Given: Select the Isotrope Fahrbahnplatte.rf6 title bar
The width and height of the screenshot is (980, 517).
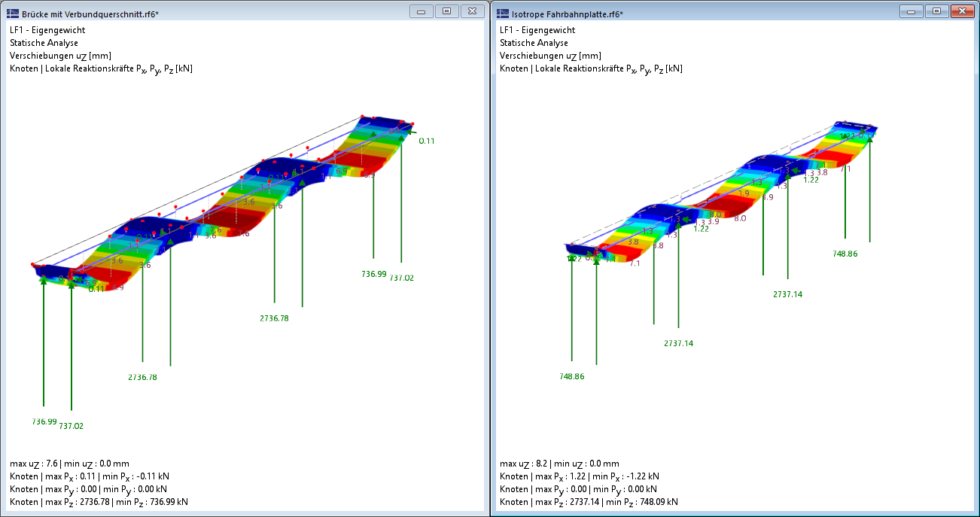Looking at the screenshot, I should pos(715,14).
